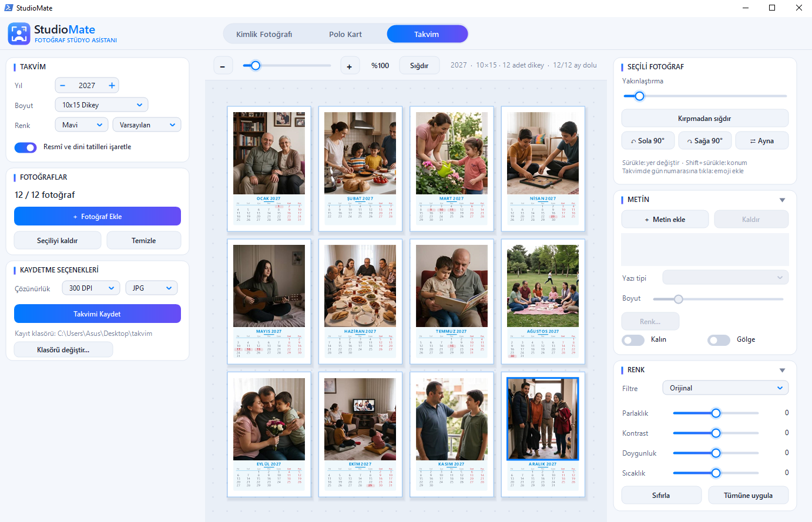This screenshot has width=812, height=522.
Task: Open the JPG format dropdown
Action: 152,288
